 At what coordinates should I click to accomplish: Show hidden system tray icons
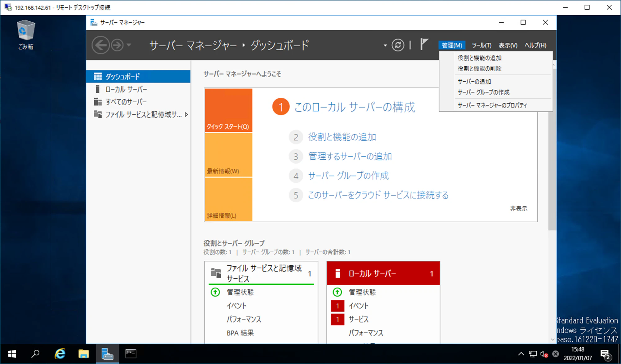coord(521,354)
